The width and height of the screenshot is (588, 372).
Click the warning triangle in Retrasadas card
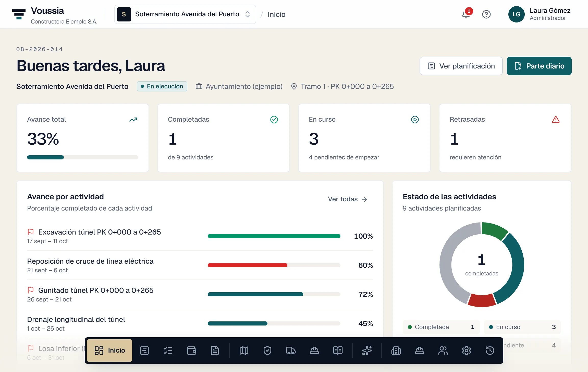556,120
